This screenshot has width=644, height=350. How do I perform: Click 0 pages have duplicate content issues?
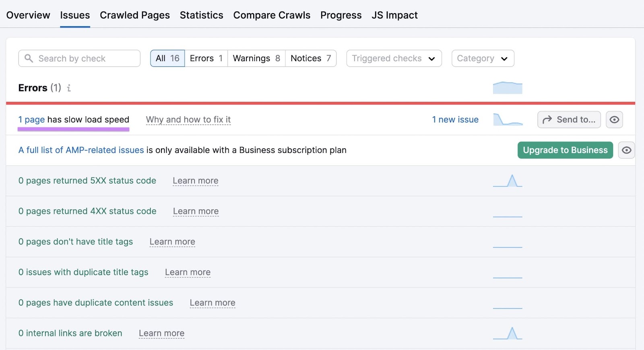pyautogui.click(x=96, y=303)
